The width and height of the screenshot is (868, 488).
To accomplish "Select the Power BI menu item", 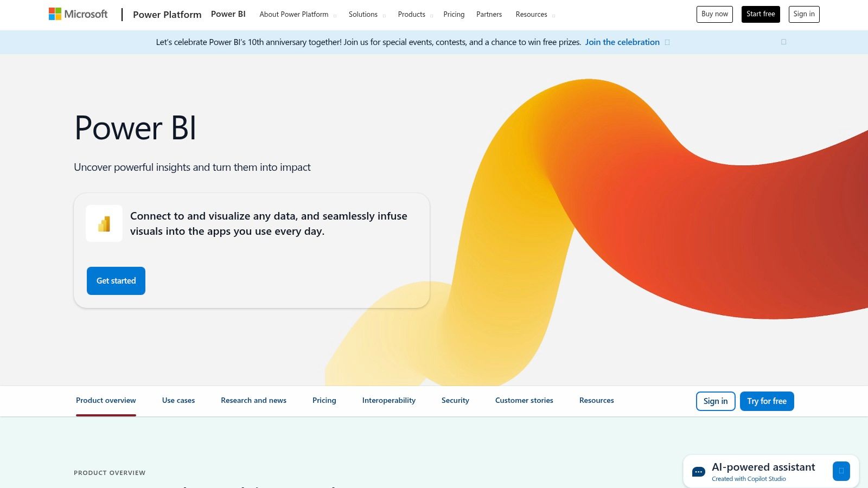I will click(x=228, y=14).
